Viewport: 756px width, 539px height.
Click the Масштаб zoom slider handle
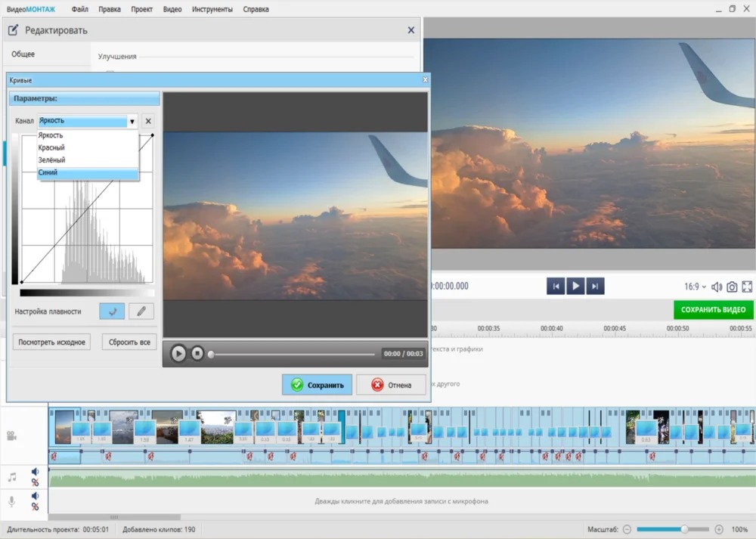coord(684,529)
